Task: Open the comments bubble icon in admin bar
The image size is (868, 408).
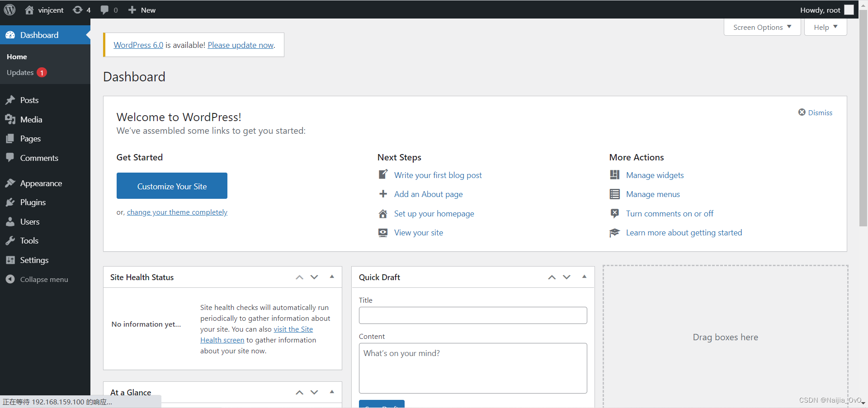Action: tap(104, 10)
